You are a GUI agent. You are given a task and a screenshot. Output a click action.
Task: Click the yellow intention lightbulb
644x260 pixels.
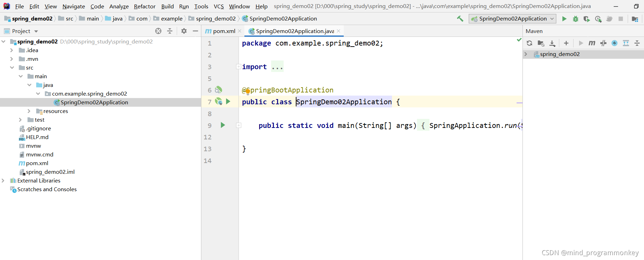tap(248, 91)
